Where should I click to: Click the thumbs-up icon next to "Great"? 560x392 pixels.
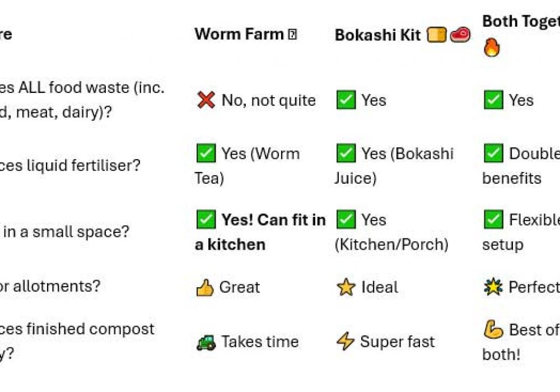tap(205, 288)
